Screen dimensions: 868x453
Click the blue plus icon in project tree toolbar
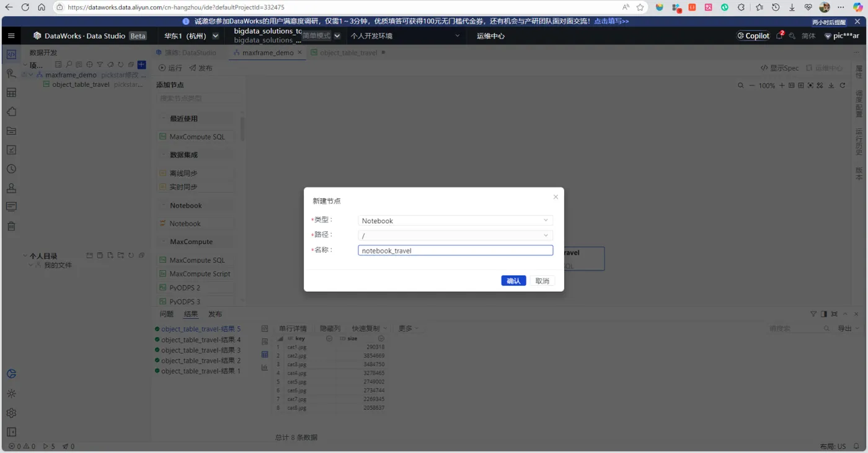coord(141,64)
